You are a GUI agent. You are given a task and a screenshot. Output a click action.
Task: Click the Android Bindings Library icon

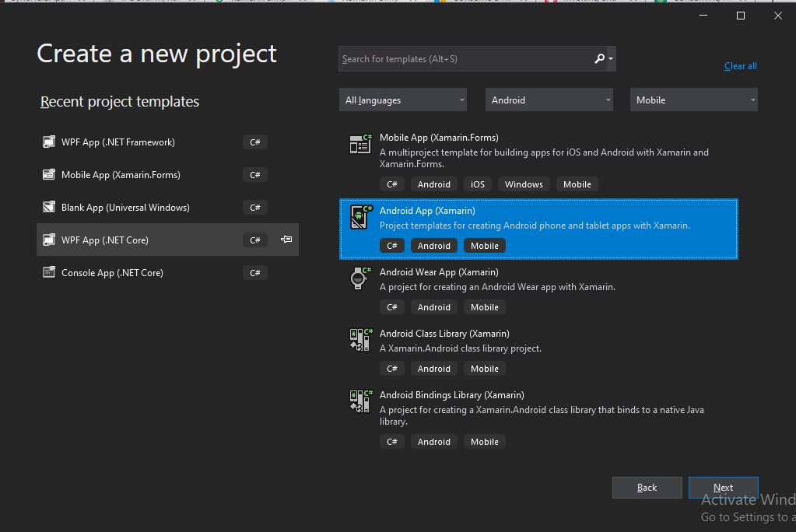tap(360, 401)
